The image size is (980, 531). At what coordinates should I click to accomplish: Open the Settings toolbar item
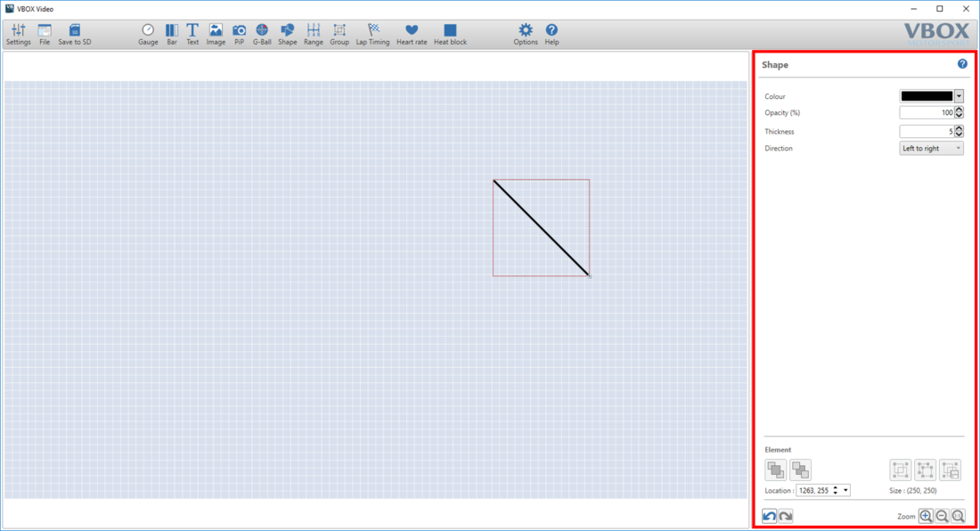click(18, 35)
